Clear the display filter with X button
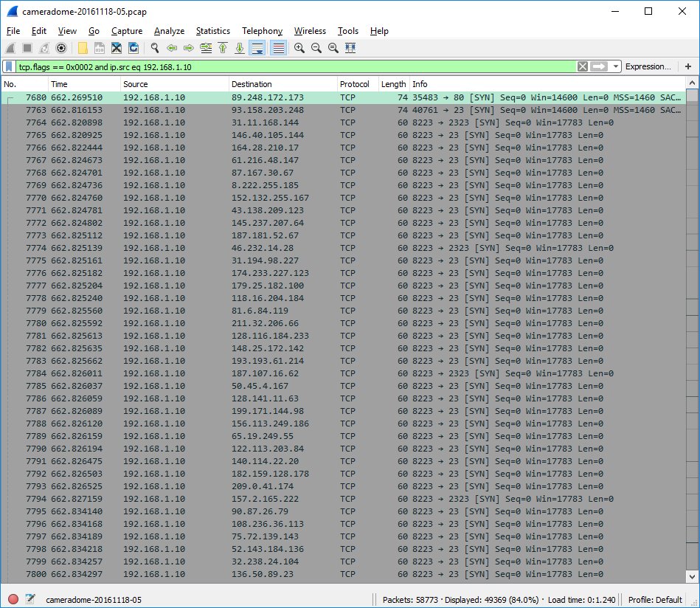Image resolution: width=700 pixels, height=608 pixels. [x=583, y=66]
